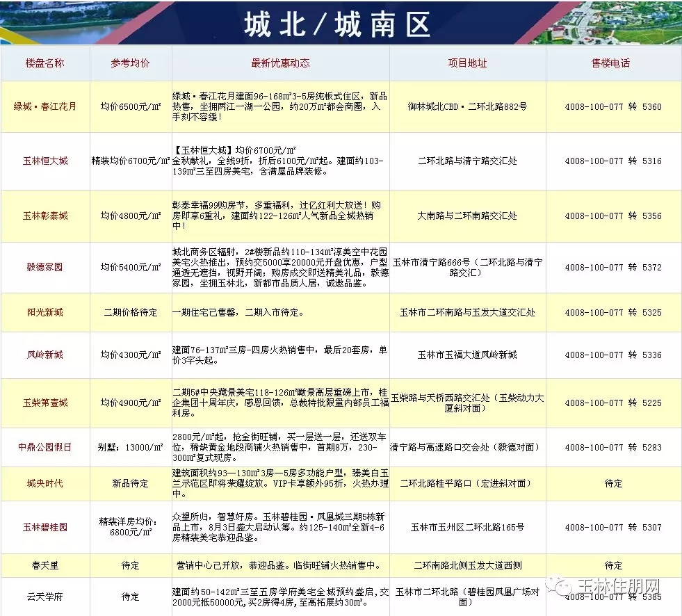Select the 云天学府 property name

44,597
